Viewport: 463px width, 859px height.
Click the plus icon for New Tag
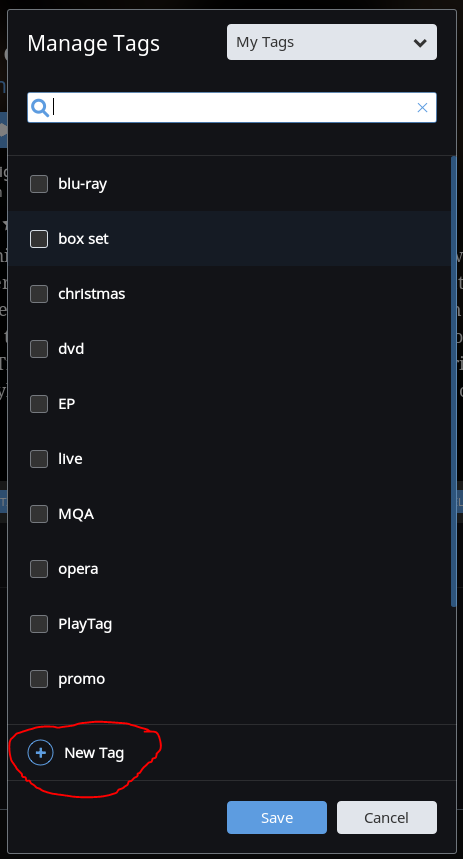click(x=41, y=753)
